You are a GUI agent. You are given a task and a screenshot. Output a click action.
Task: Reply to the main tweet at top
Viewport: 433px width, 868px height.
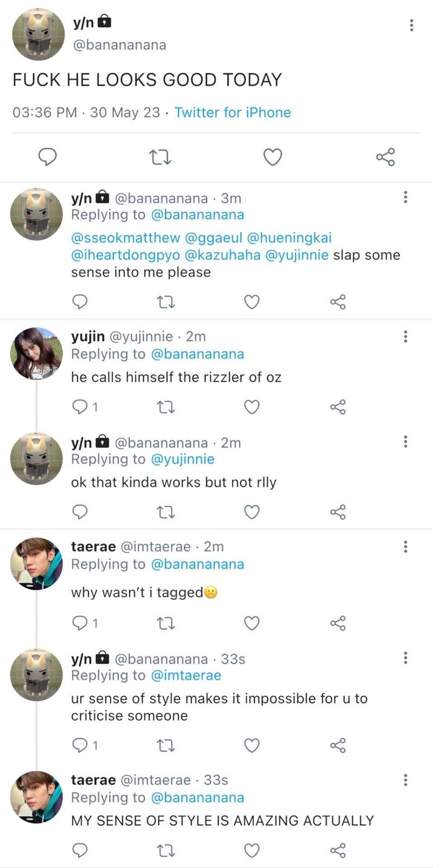(48, 157)
